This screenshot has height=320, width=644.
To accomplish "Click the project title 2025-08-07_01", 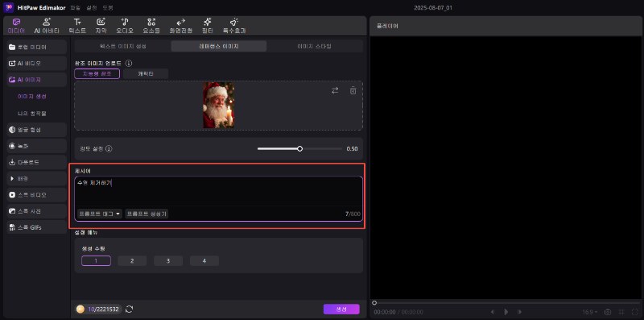I will coord(433,8).
